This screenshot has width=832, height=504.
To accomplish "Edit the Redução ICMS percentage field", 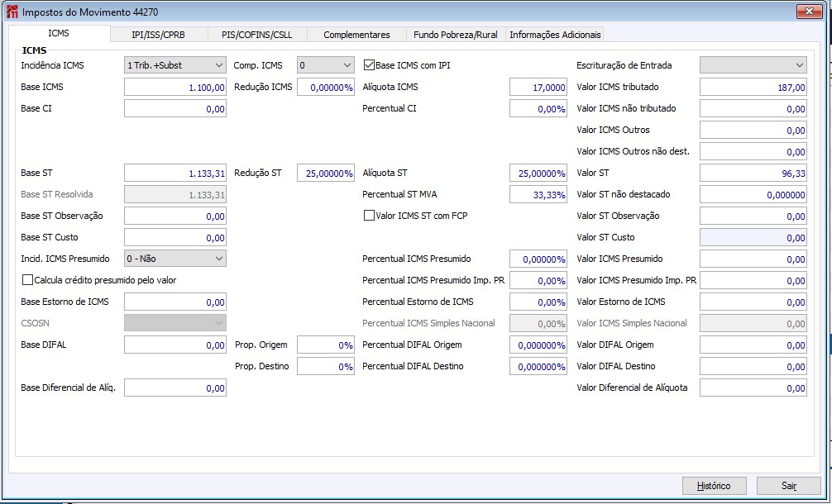I will tap(326, 87).
